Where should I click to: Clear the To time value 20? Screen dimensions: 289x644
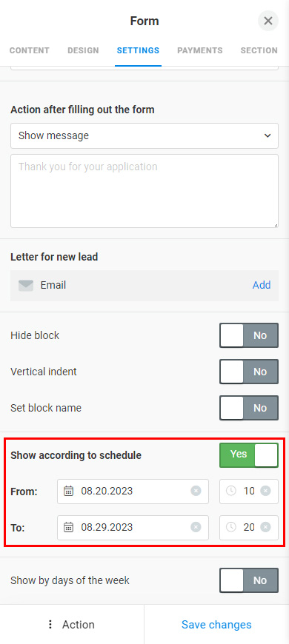(x=265, y=527)
